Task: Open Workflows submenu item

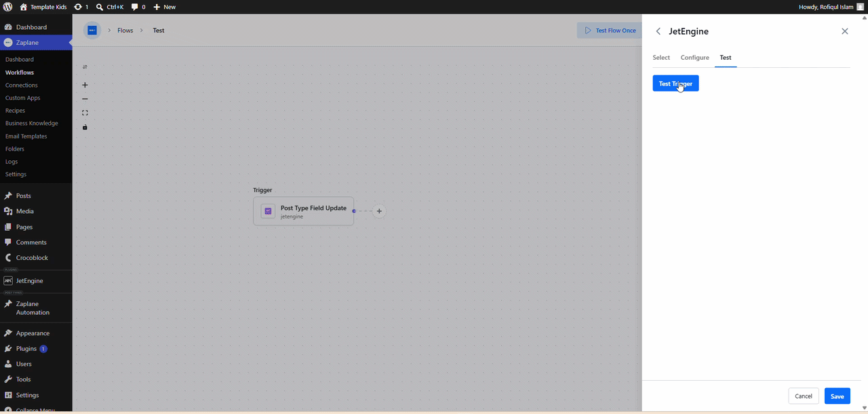Action: click(x=19, y=73)
